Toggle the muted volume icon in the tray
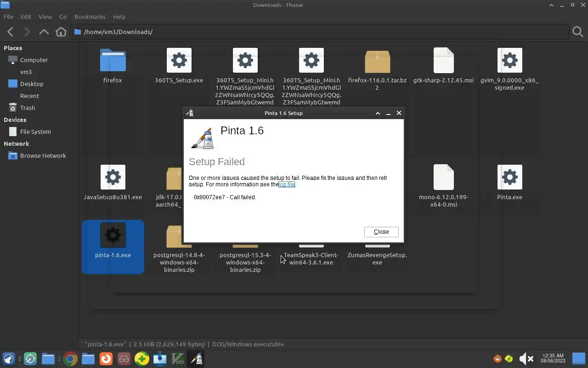 point(526,359)
